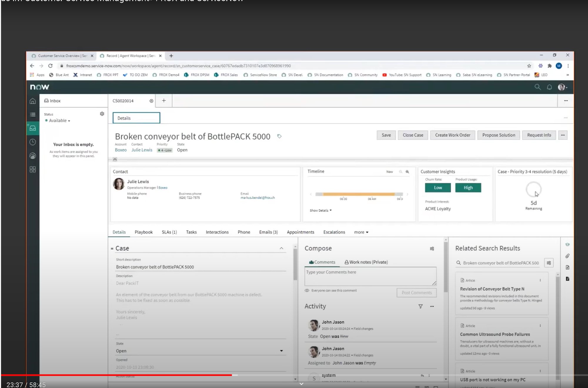Click the inbox settings gear icon
The height and width of the screenshot is (388, 588).
coord(102,114)
